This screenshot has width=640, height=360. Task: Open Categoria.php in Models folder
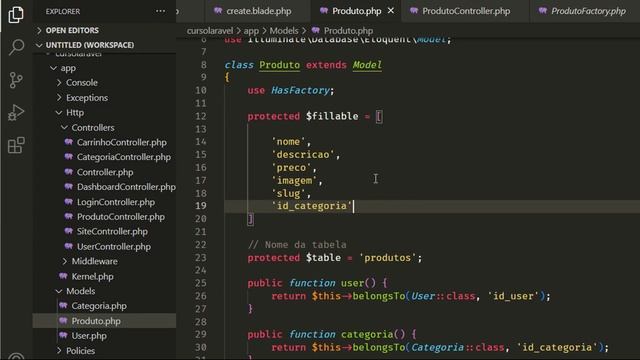click(99, 306)
